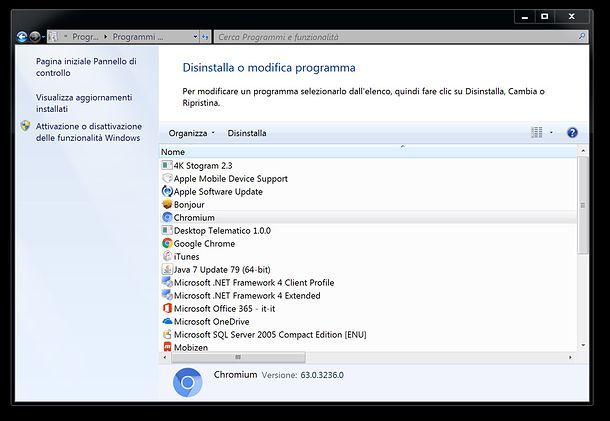The image size is (610, 421).
Task: Go back with the blue back arrow
Action: pyautogui.click(x=22, y=37)
